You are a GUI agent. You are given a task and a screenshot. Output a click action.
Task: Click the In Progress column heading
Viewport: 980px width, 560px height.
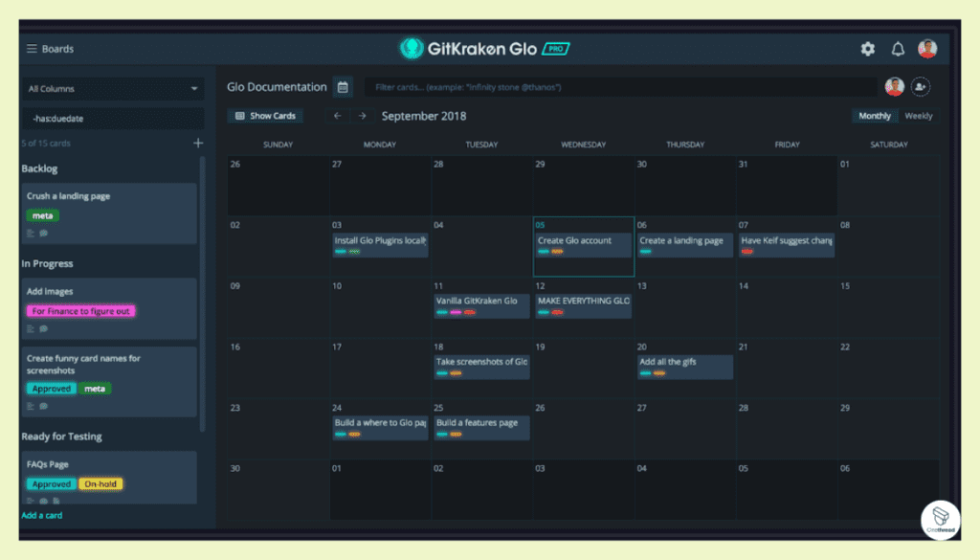48,264
